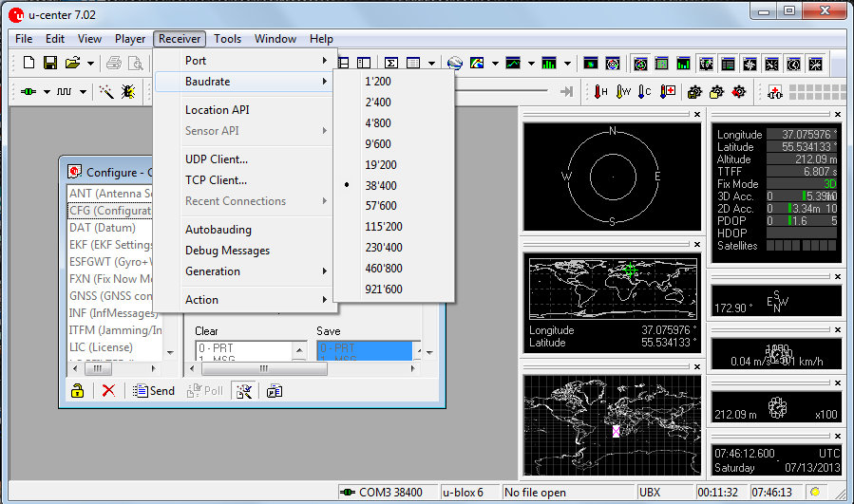Select the 115'200 baudrate option

pyautogui.click(x=383, y=227)
